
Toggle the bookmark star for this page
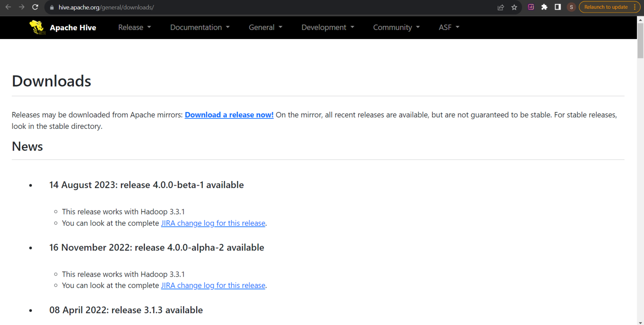pos(514,7)
